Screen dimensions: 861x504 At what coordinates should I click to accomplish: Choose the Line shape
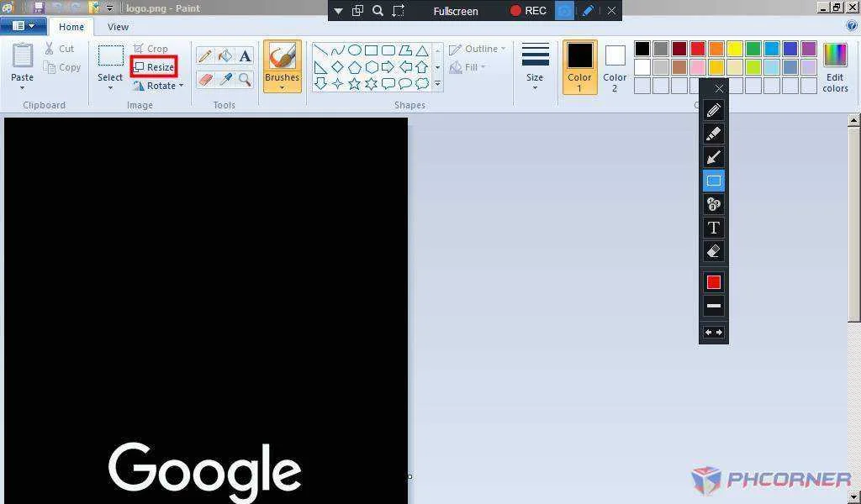tap(320, 50)
